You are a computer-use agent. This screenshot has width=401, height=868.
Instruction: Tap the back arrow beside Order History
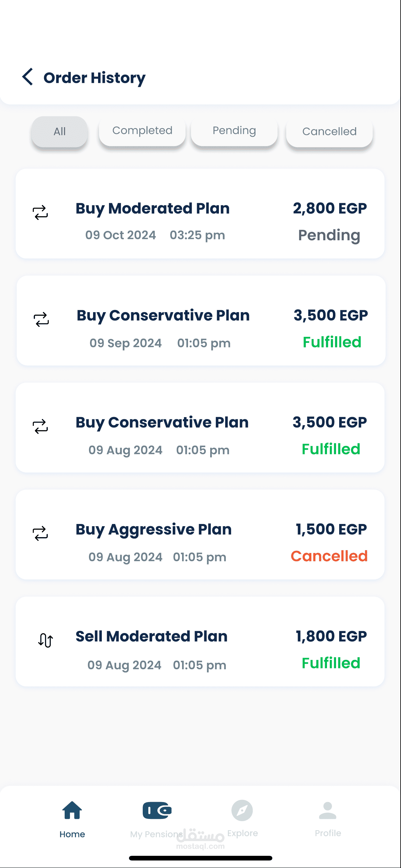click(x=27, y=77)
